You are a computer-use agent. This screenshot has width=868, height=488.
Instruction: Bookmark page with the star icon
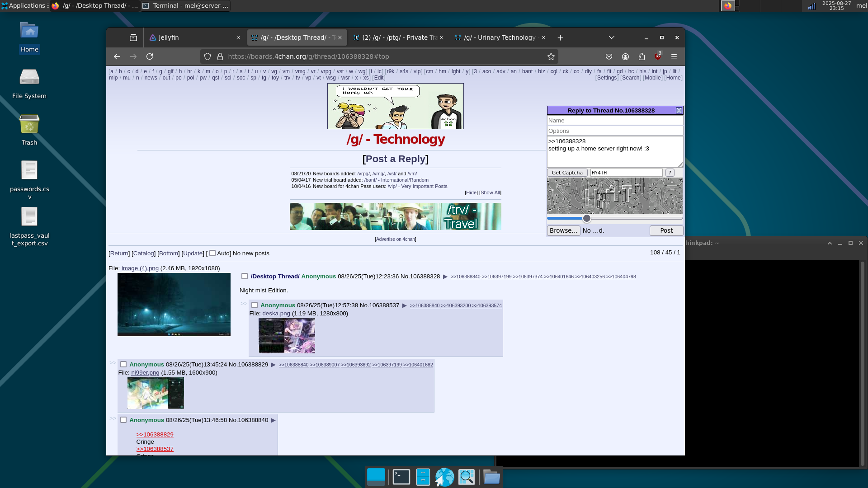coord(551,56)
